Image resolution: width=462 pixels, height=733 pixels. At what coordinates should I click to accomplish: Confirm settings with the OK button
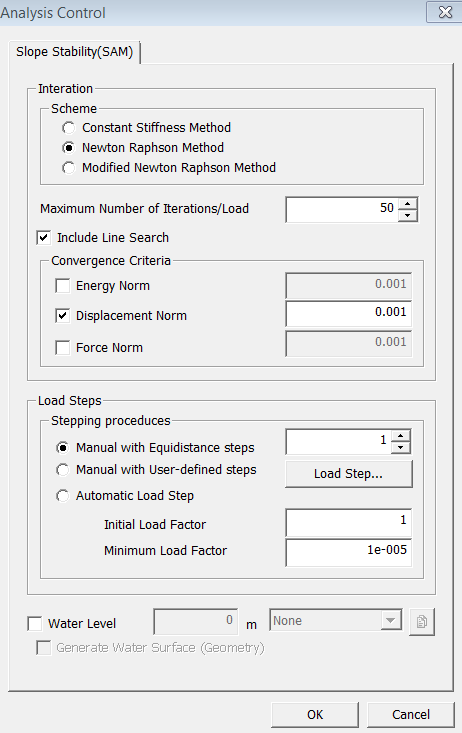[315, 714]
